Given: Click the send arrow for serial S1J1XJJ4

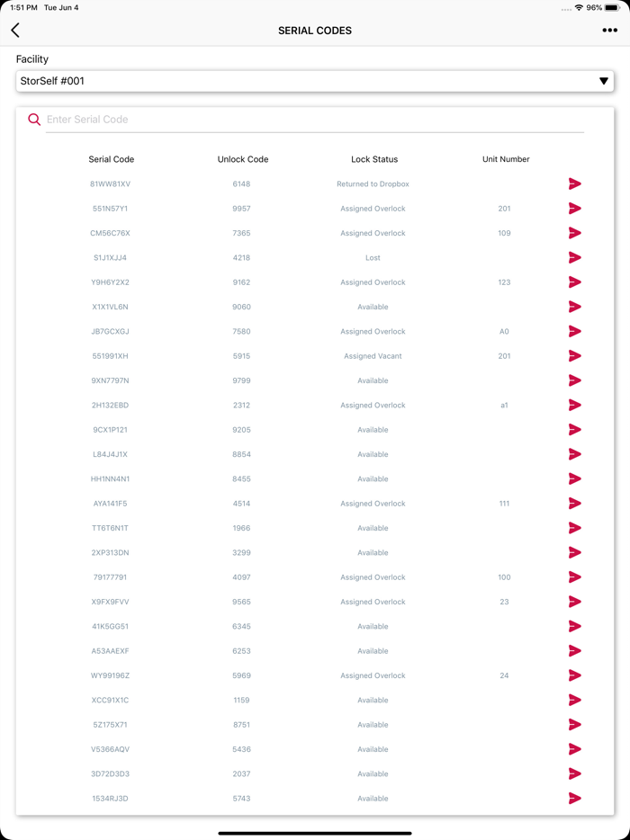Looking at the screenshot, I should (574, 257).
